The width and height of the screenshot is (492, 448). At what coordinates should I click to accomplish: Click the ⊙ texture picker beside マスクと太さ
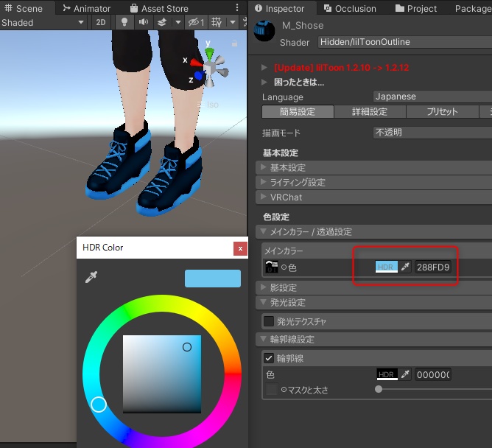point(284,390)
